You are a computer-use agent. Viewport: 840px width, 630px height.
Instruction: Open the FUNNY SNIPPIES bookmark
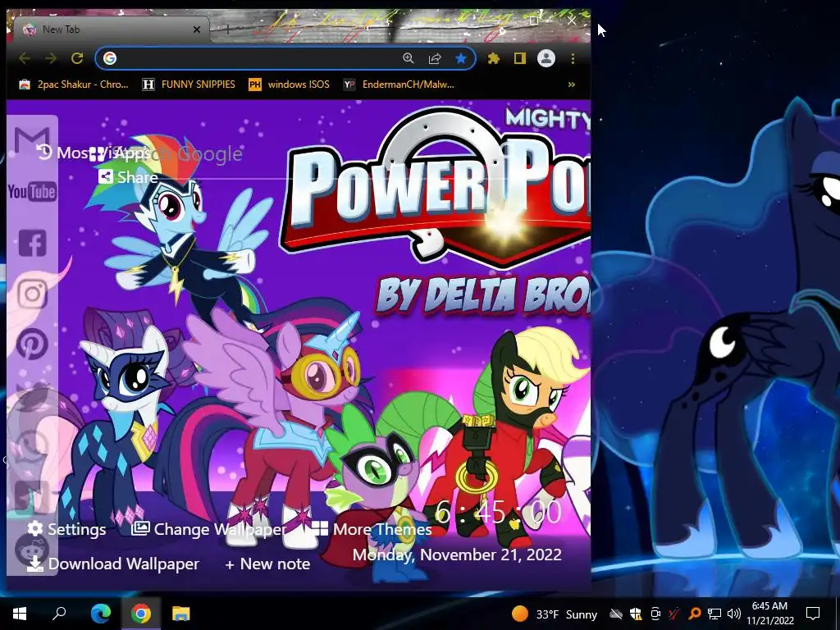[x=189, y=84]
